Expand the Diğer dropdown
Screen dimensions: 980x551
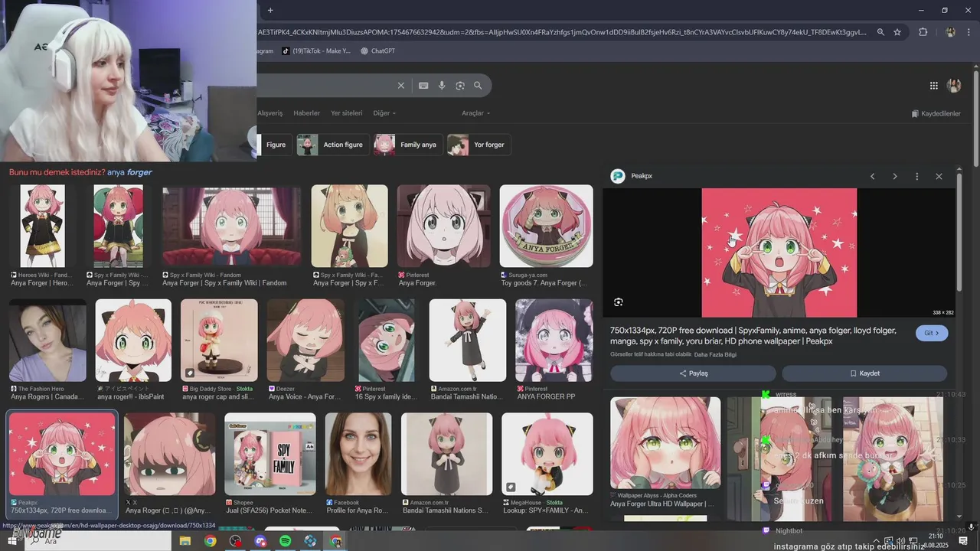(384, 113)
